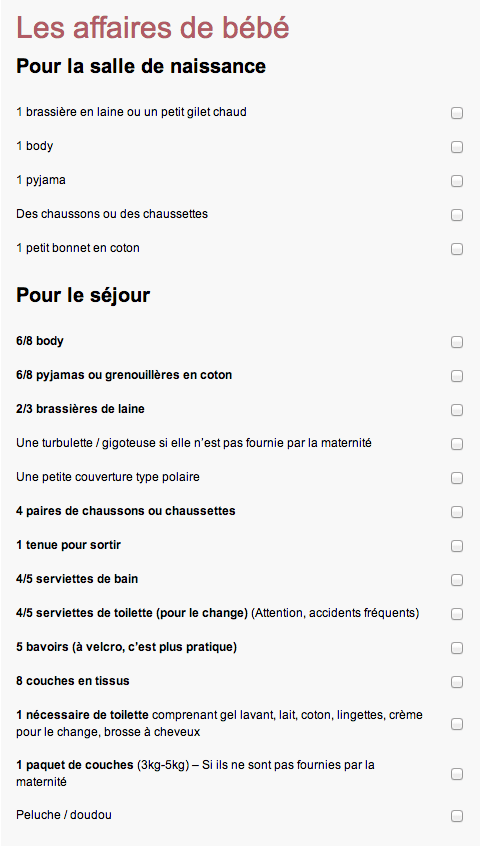
Task: Select the 6/8 pyjamas ou grenouillères checkbox
Action: 457,376
